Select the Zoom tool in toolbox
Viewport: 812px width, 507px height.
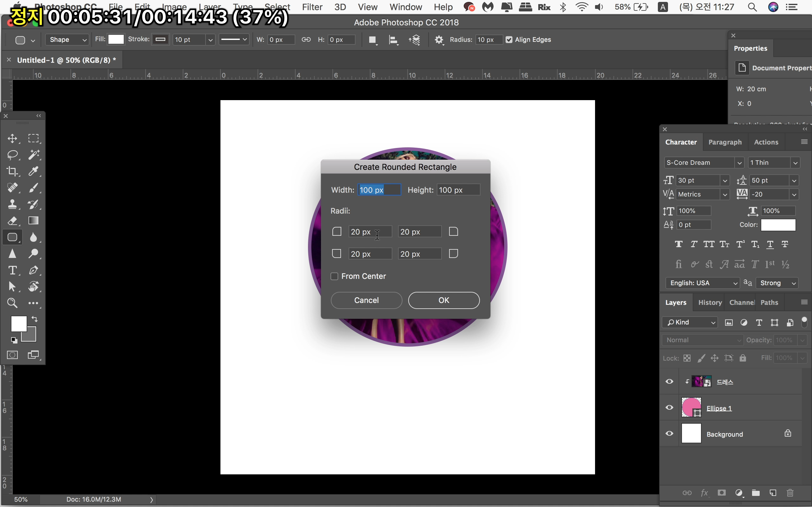coord(12,303)
